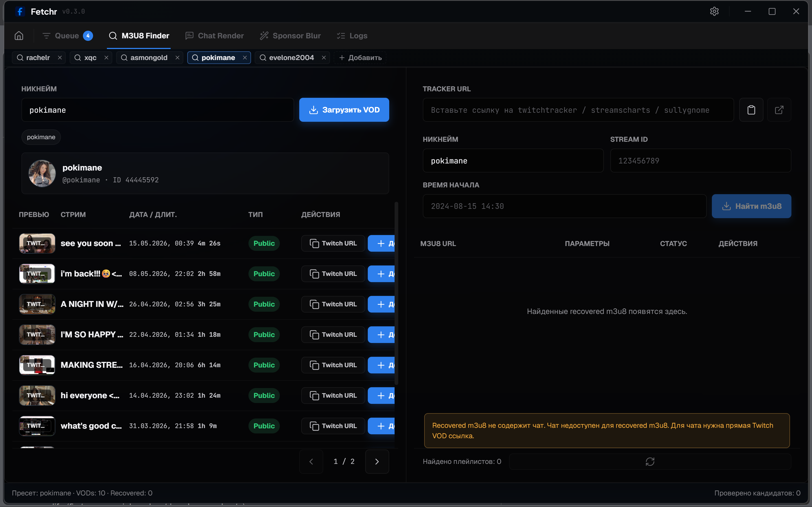Open thumbnail of 'see you soon' stream

click(x=37, y=243)
